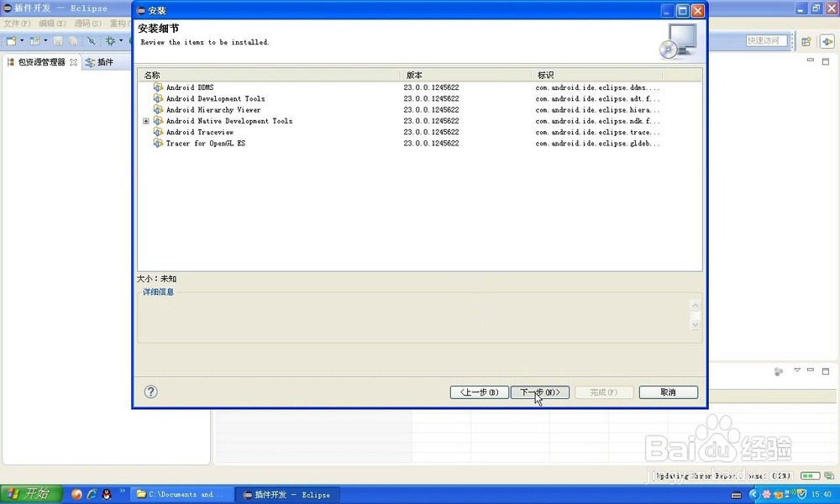Screen dimensions: 840x504
Task: Open the help for the install dialog
Action: click(150, 391)
